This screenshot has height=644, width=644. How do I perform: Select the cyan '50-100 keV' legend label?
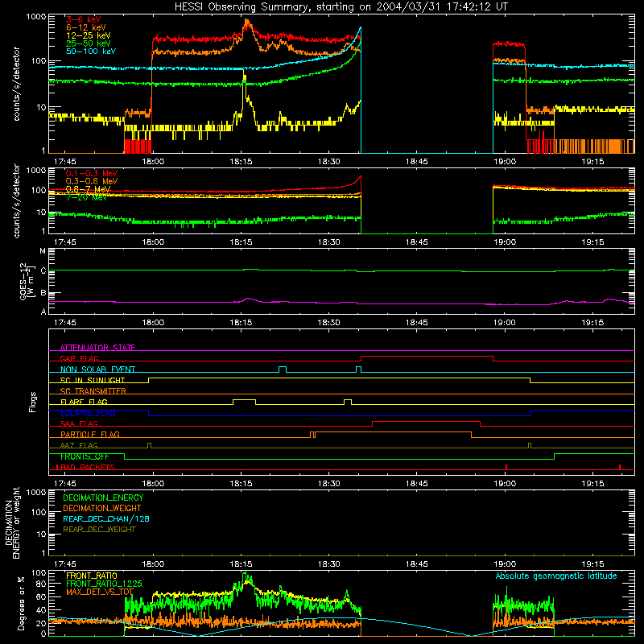(x=91, y=52)
